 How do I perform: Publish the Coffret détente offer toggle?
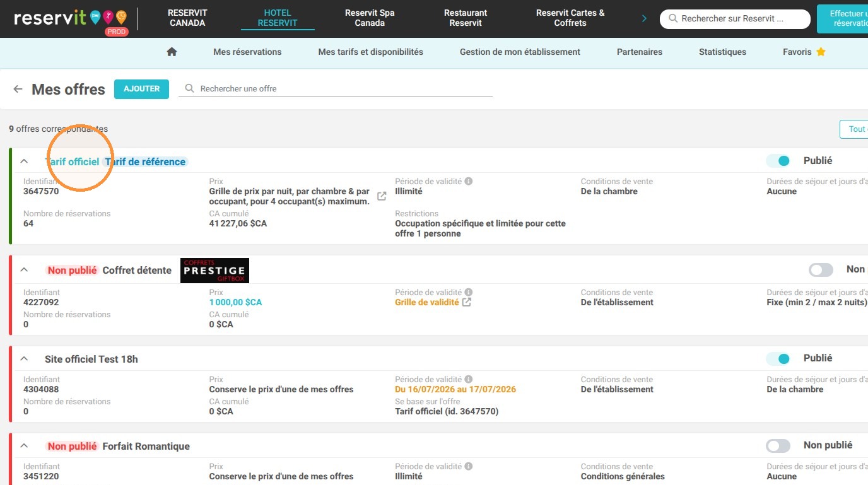(821, 270)
